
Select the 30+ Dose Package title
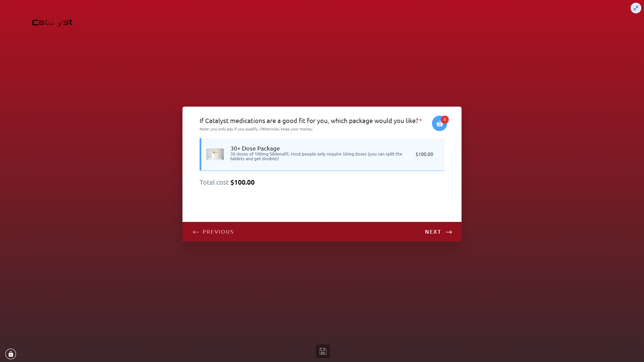[x=255, y=148]
